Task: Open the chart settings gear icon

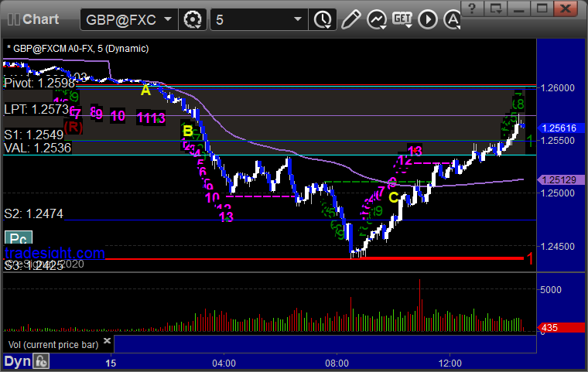Action: (x=193, y=19)
